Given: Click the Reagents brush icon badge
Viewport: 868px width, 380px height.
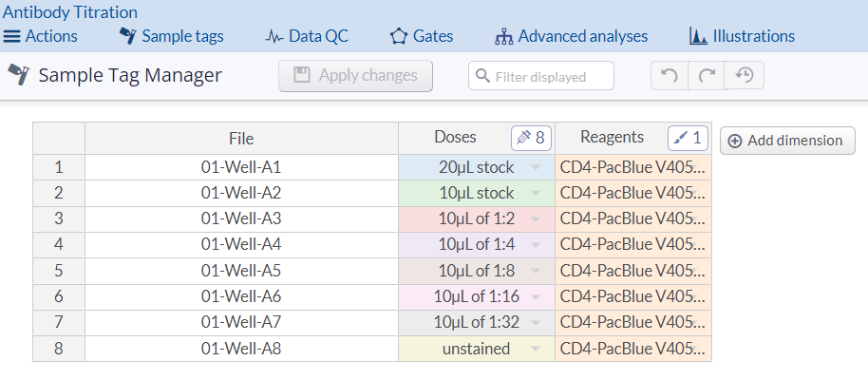Looking at the screenshot, I should pos(688,138).
